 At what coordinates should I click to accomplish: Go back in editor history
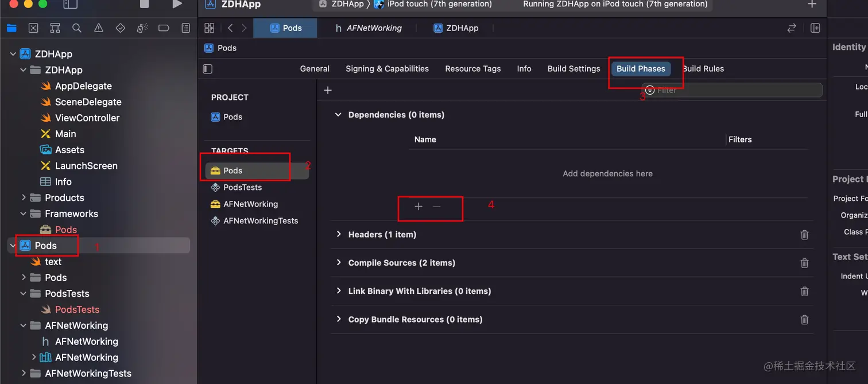pos(230,28)
